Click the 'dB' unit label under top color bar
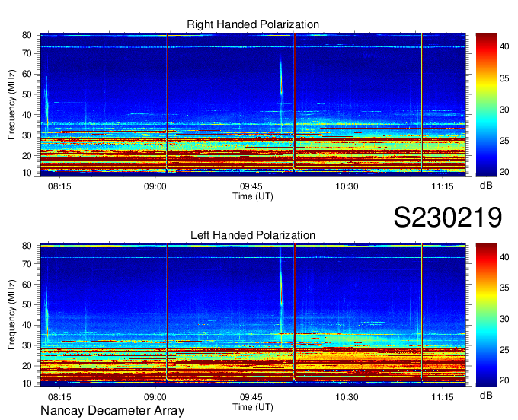Viewport: 518px width, 420px height. click(x=486, y=186)
